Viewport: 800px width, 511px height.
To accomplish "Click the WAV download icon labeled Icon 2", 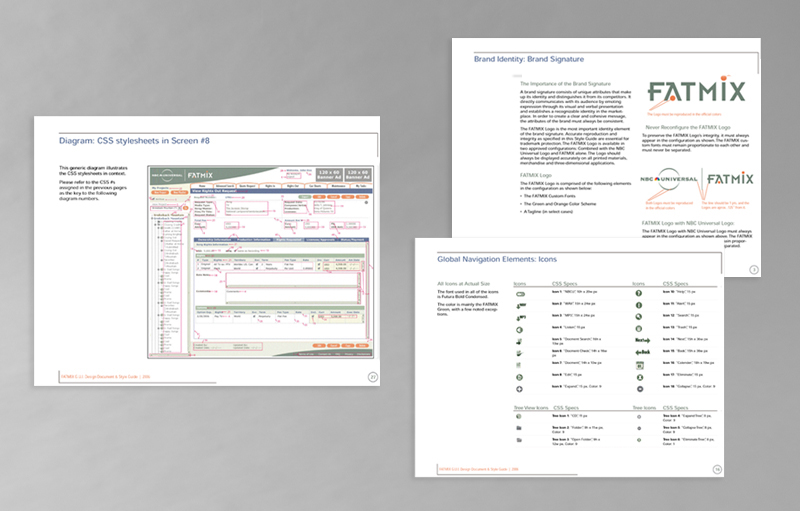I will [521, 306].
